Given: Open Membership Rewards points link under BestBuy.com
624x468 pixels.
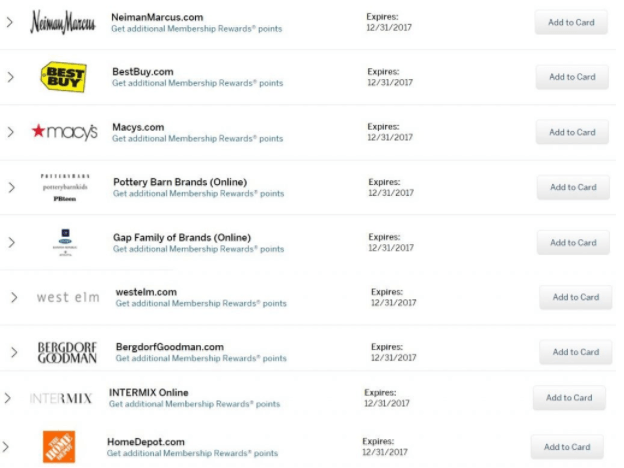Looking at the screenshot, I should click(197, 83).
